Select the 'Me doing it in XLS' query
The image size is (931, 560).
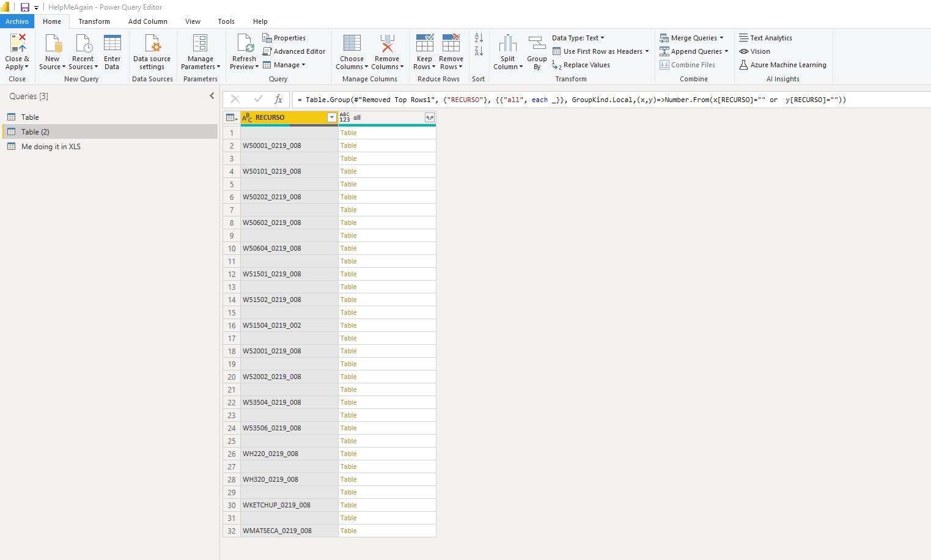[51, 147]
